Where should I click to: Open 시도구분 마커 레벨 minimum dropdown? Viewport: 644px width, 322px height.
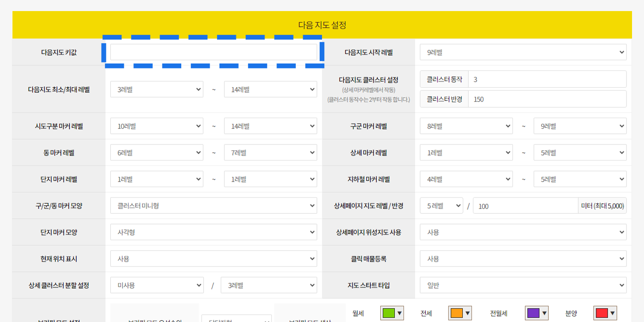point(156,126)
